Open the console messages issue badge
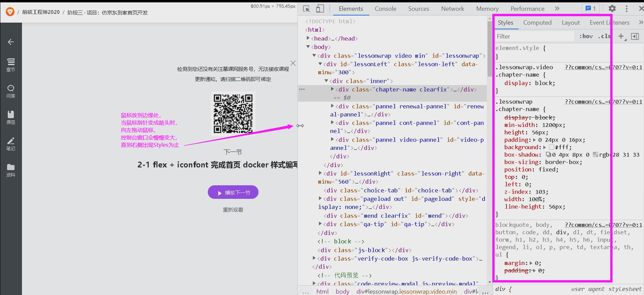 coord(590,9)
